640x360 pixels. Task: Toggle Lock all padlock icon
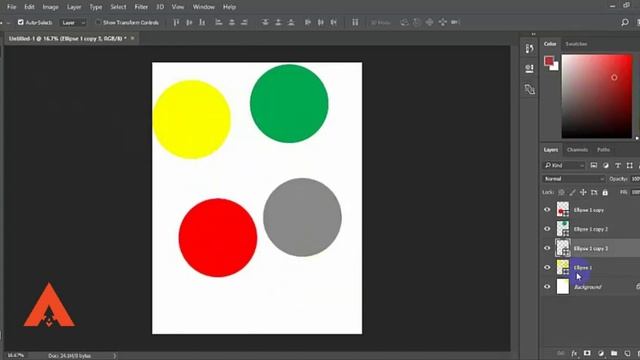pos(605,192)
